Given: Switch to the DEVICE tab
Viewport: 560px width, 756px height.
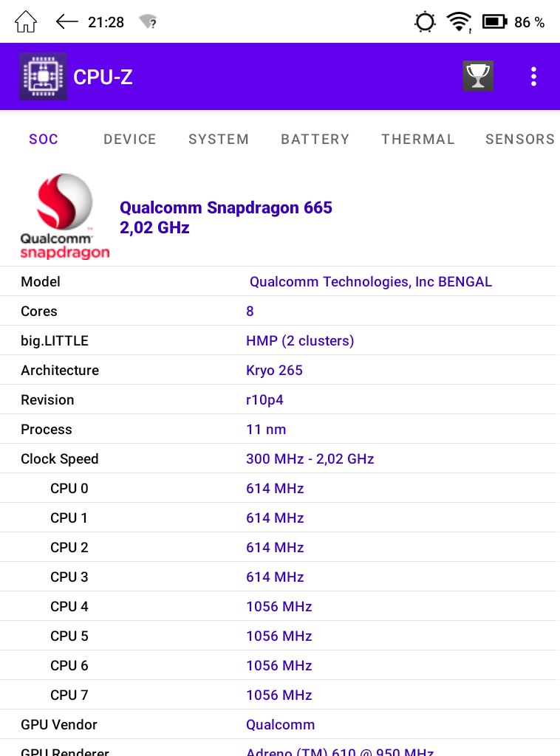Looking at the screenshot, I should (130, 140).
